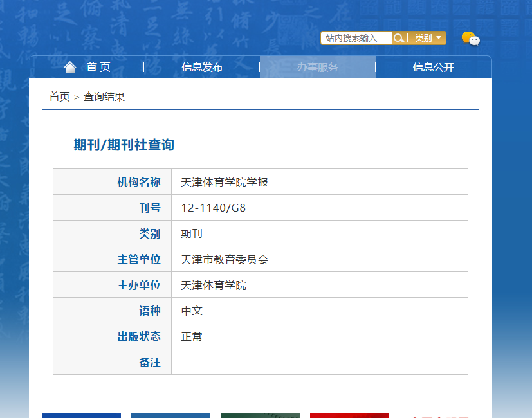Screen dimensions: 532x418
Task: Click the 备注 row label
Action: (x=150, y=362)
